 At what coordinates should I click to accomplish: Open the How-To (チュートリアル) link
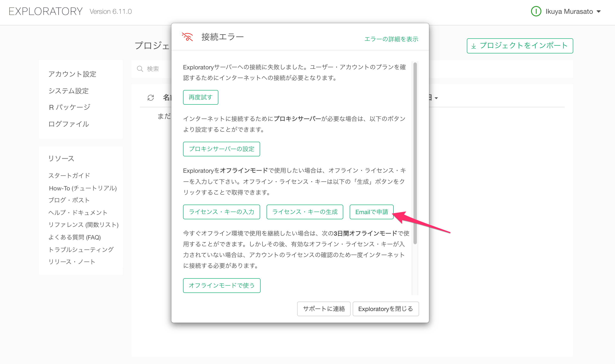(83, 188)
